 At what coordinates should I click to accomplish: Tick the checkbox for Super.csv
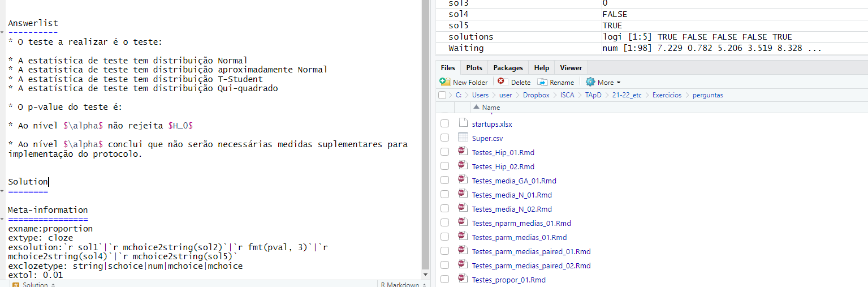pyautogui.click(x=445, y=138)
